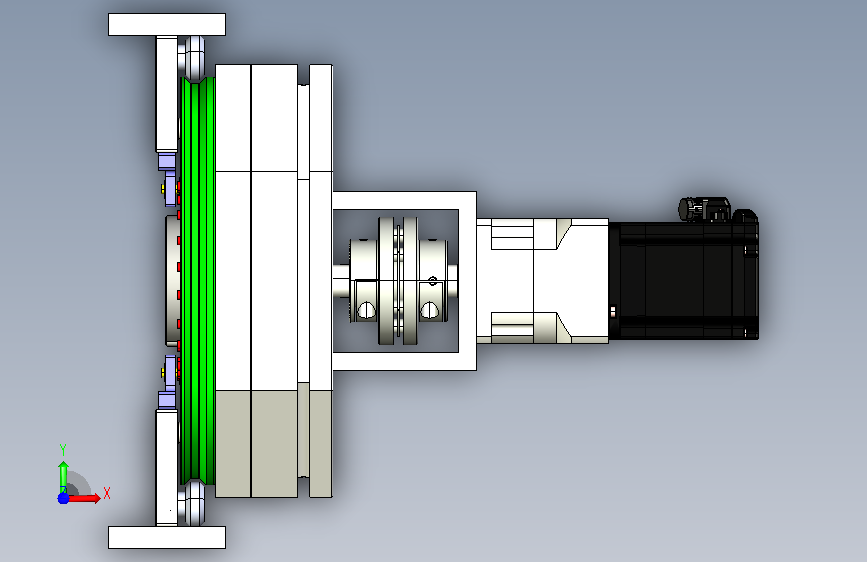Viewport: 867px width, 562px height.
Task: Select the large white housing block beside green wheel
Action: 256,281
